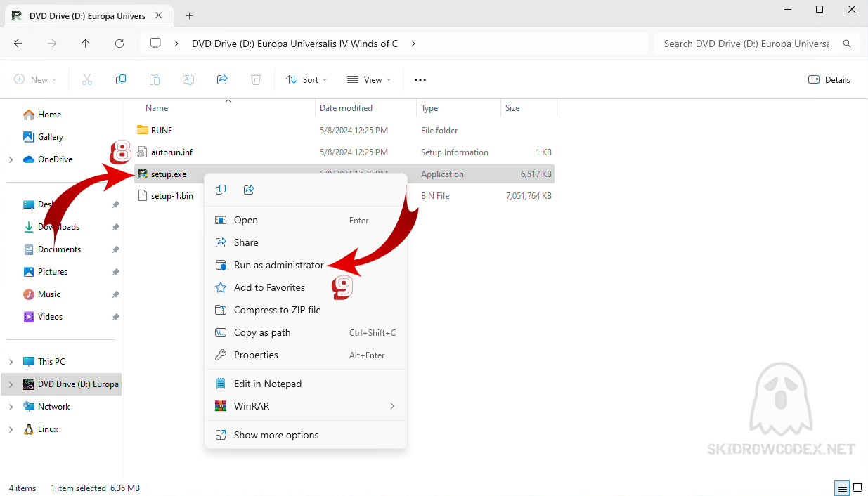This screenshot has width=868, height=496.
Task: Unpin Documents using its pin icon
Action: pos(115,249)
